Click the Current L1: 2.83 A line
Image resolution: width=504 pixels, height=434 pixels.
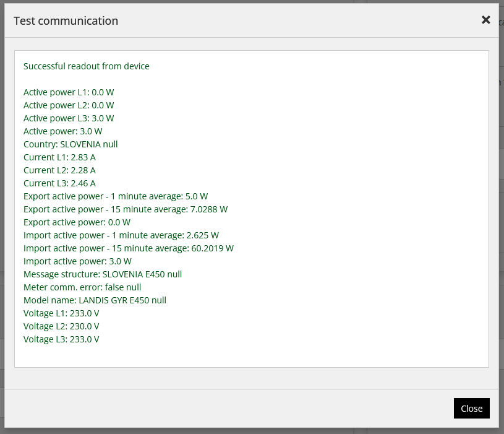pyautogui.click(x=59, y=157)
